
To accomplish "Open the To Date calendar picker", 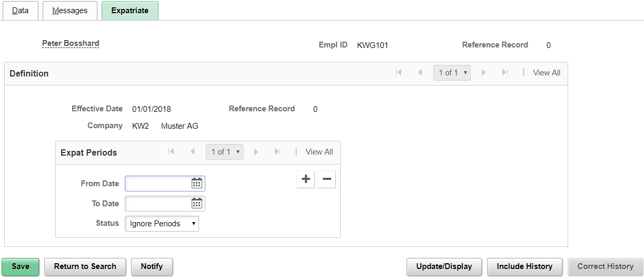I will tap(197, 204).
